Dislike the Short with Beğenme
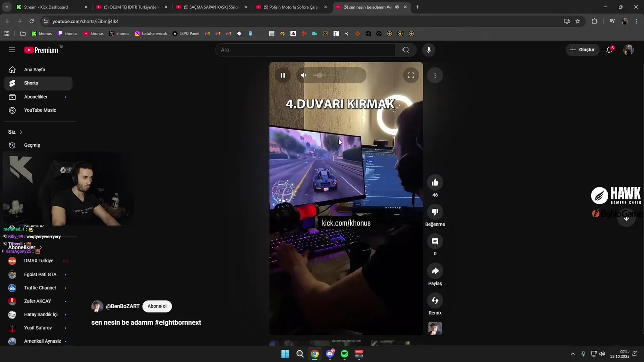The height and width of the screenshot is (362, 644). [x=435, y=212]
